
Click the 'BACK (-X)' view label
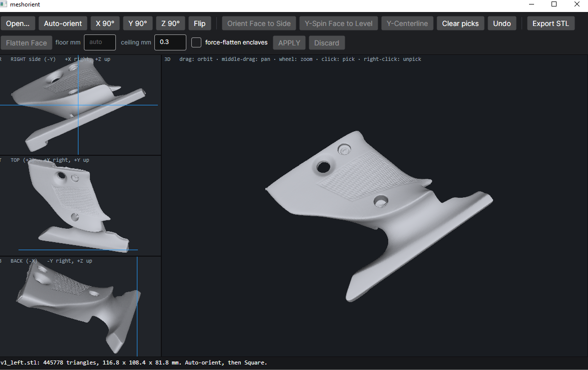click(24, 261)
